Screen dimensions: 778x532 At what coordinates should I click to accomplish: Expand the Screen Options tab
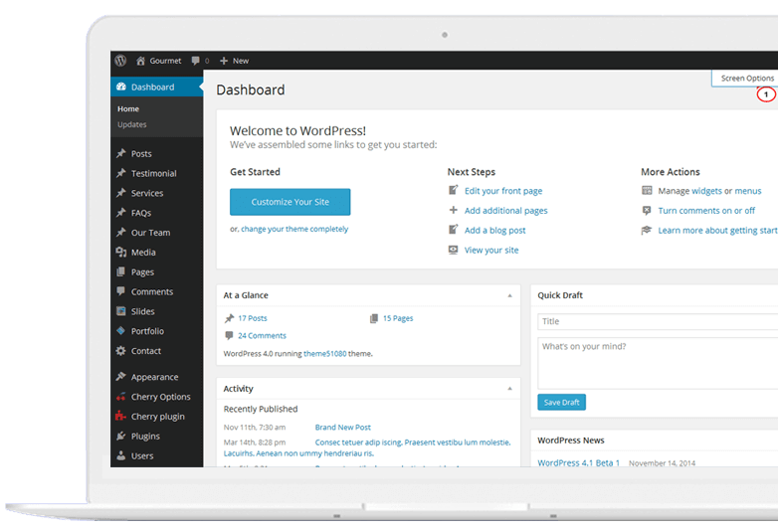[746, 79]
